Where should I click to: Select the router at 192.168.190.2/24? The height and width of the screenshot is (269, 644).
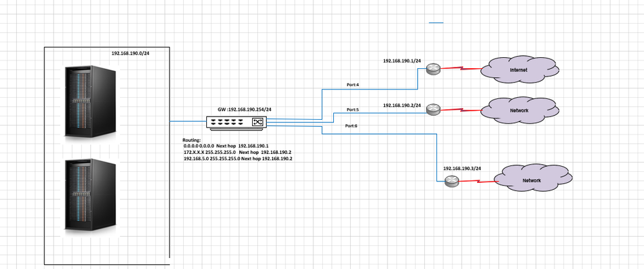pyautogui.click(x=433, y=109)
